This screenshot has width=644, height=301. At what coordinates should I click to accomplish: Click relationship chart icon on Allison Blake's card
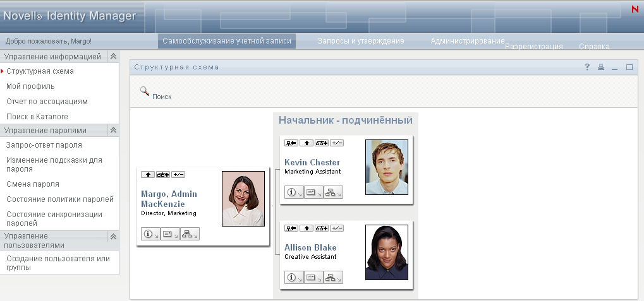(322, 228)
